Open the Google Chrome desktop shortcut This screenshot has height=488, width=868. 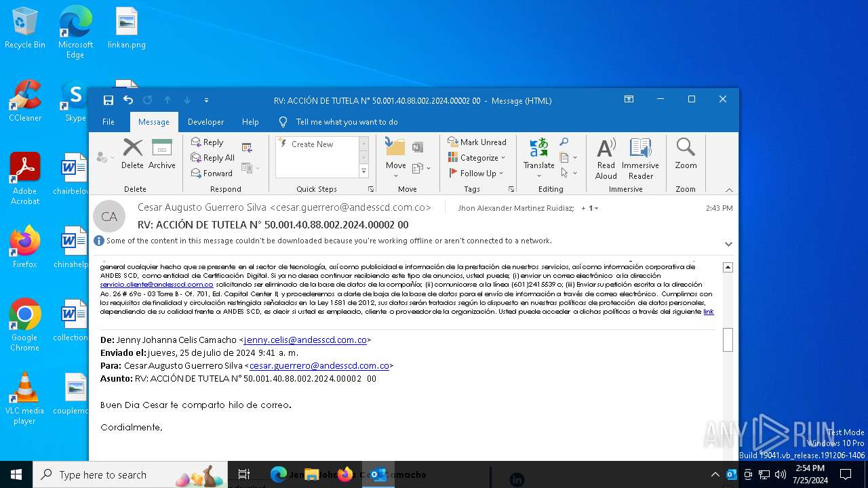click(x=25, y=325)
